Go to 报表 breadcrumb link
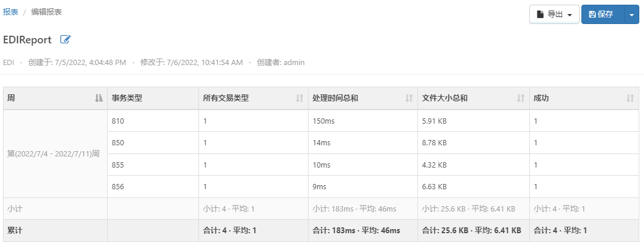 (x=11, y=12)
